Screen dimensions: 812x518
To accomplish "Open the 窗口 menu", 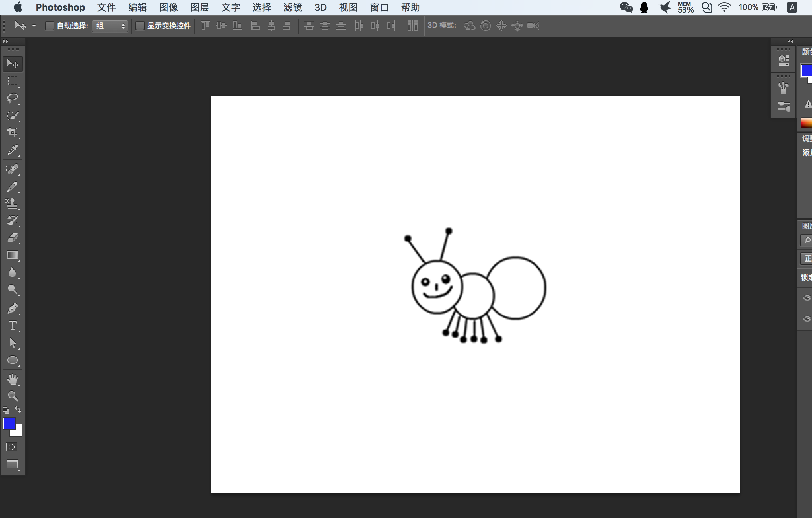I will (x=379, y=7).
